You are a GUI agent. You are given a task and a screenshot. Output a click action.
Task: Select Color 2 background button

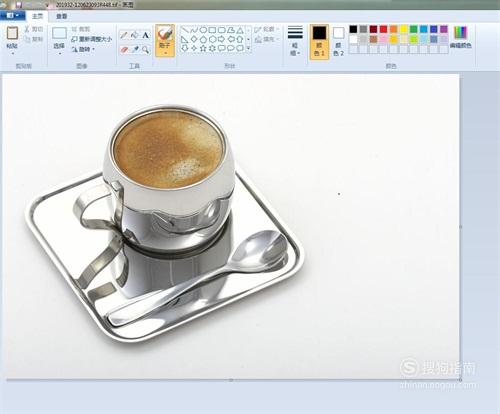(338, 42)
